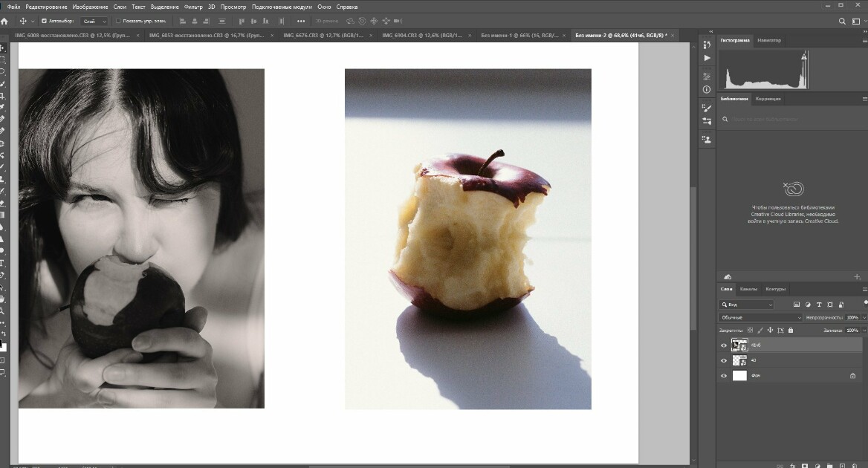Open the Изображение menu
The height and width of the screenshot is (468, 868).
90,7
